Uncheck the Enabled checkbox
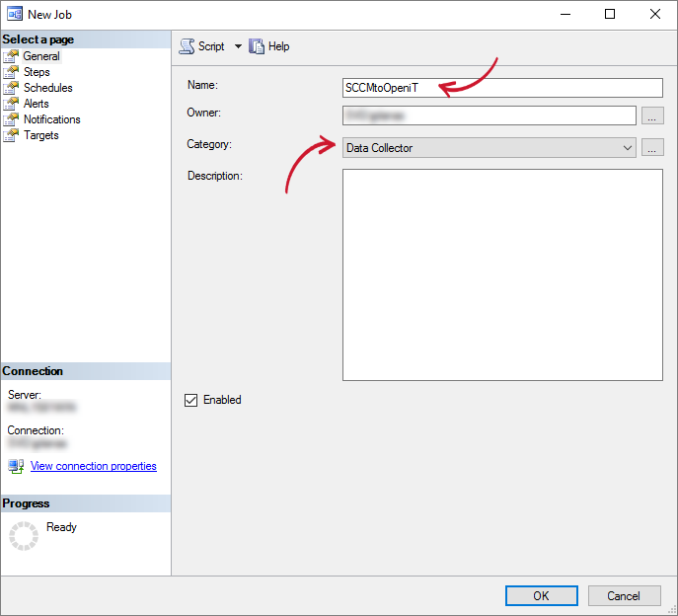Viewport: 678px width, 616px height. (x=191, y=400)
